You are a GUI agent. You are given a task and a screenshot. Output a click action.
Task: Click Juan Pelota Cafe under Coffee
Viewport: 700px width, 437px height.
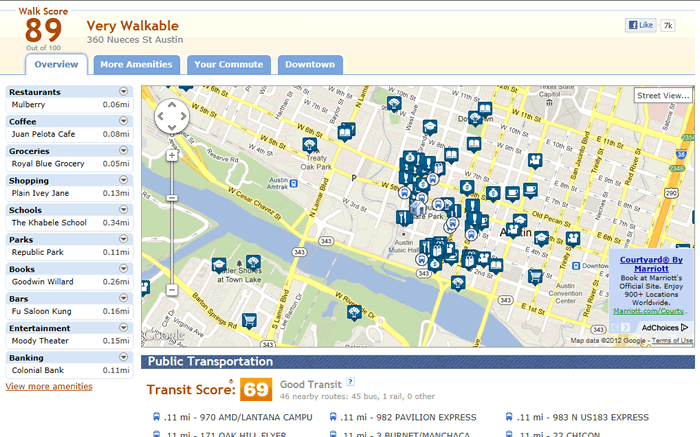(43, 134)
